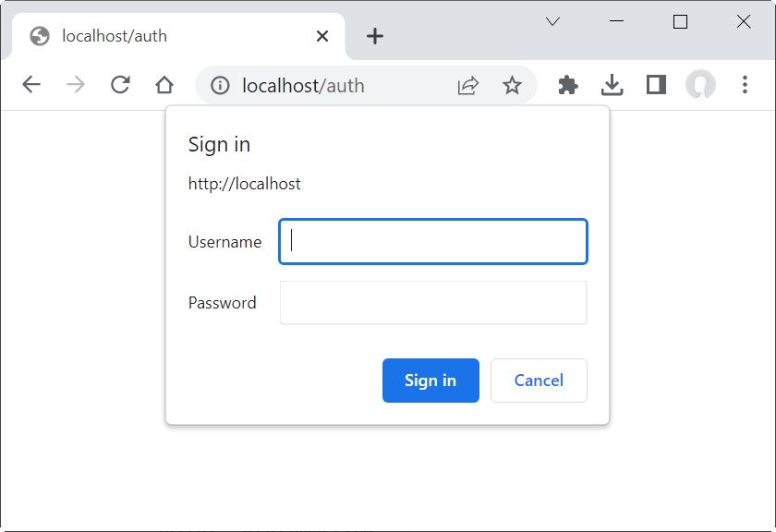This screenshot has width=776, height=532.
Task: Click the Cancel button
Action: pos(539,381)
